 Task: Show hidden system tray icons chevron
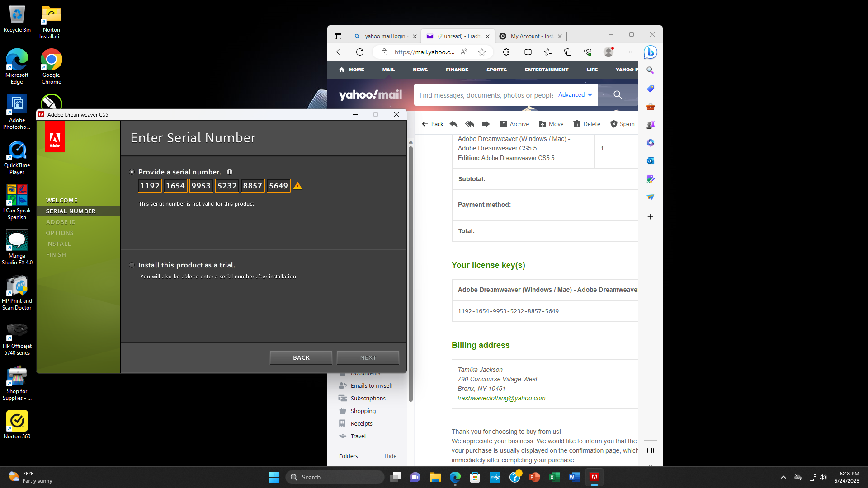pos(783,477)
